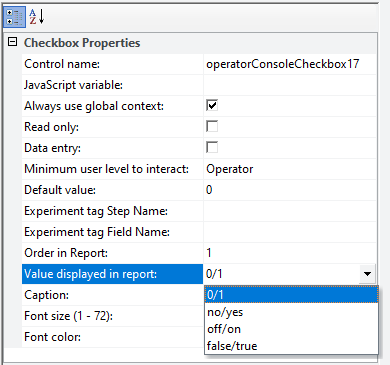Edit the Order in Report value
Viewport: 390px width, 365px height.
tap(290, 253)
